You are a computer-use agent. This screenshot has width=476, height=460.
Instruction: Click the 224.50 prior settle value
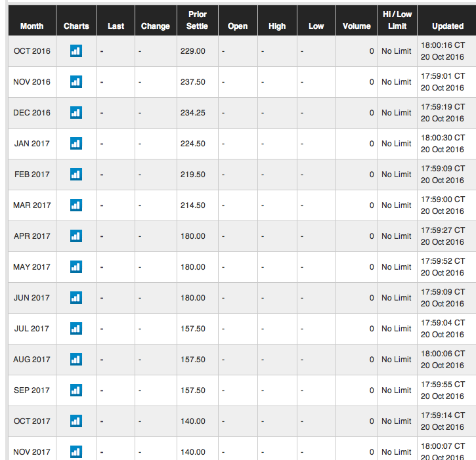193,144
